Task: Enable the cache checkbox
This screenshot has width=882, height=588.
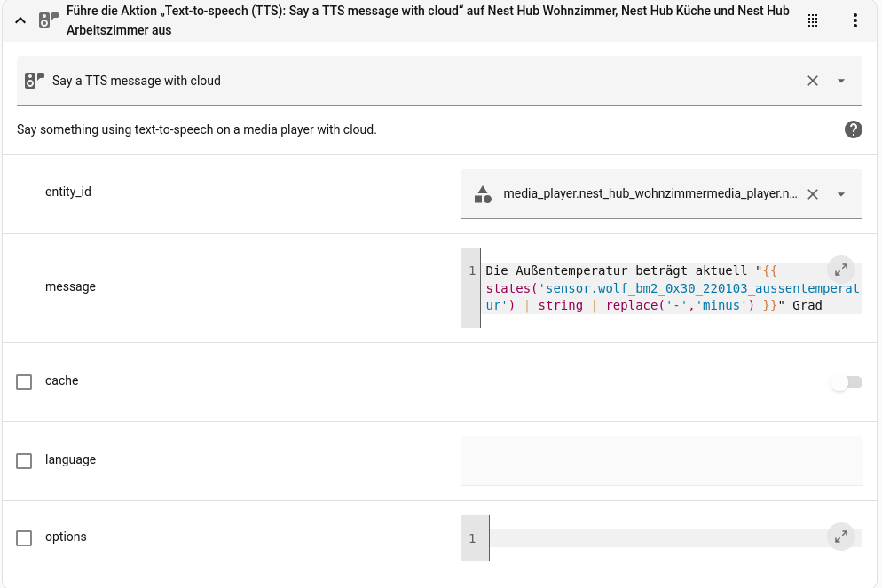Action: coord(24,381)
